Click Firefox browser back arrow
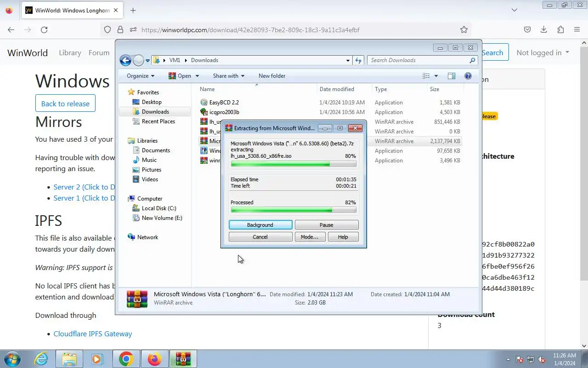Screen dimensions: 588x368 (x=11, y=29)
